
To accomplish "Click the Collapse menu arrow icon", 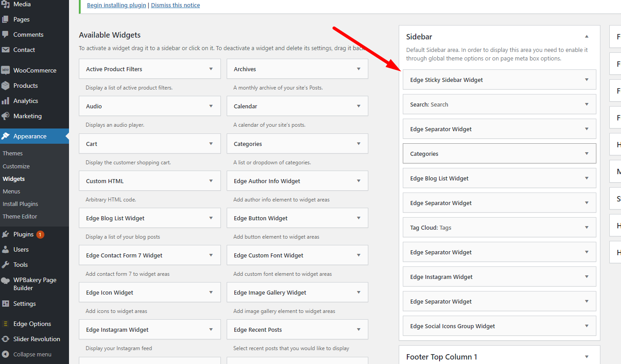I will coord(5,354).
